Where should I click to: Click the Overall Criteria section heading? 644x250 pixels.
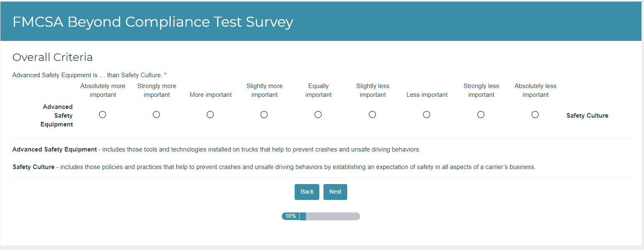coord(53,57)
